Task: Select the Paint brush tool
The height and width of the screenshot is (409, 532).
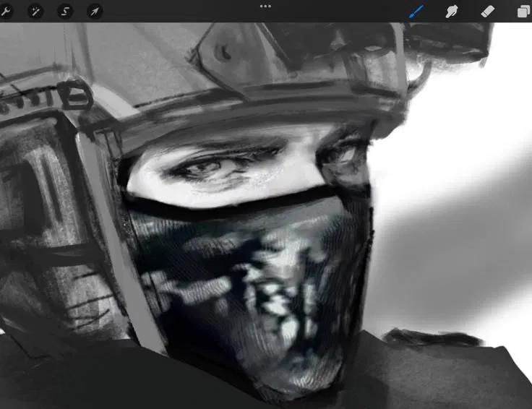Action: tap(416, 12)
